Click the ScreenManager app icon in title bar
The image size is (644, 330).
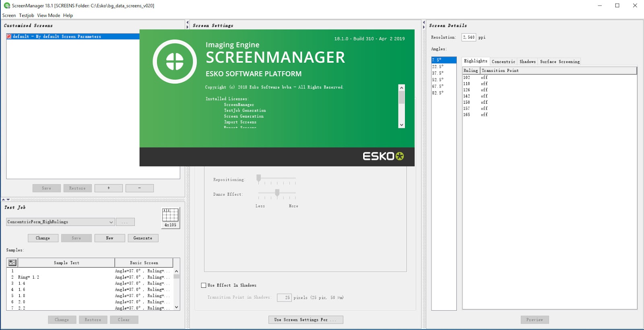[x=7, y=6]
